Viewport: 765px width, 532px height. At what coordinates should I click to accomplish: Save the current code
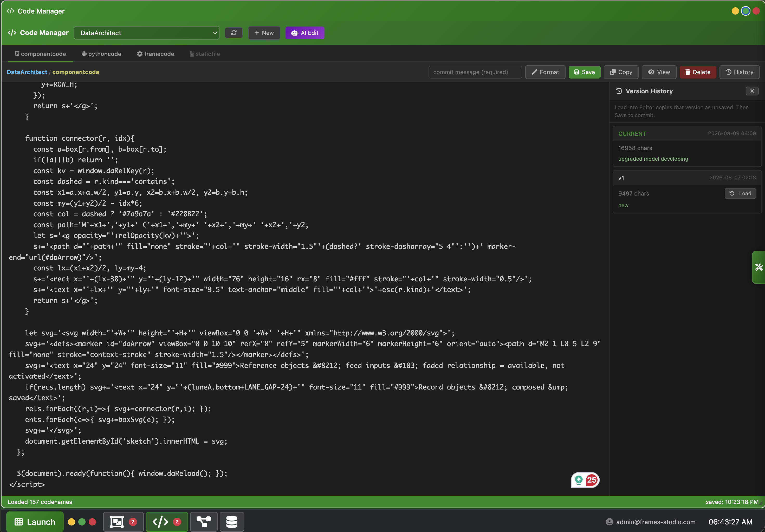click(585, 72)
